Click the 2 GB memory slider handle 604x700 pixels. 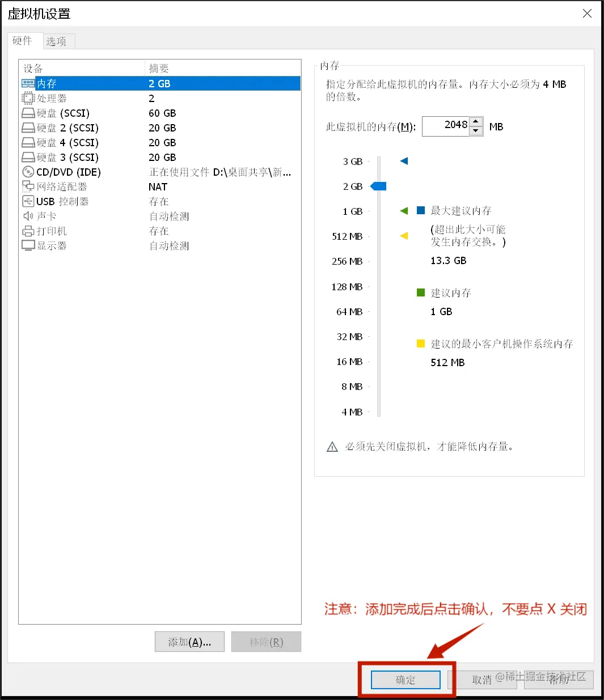point(378,186)
